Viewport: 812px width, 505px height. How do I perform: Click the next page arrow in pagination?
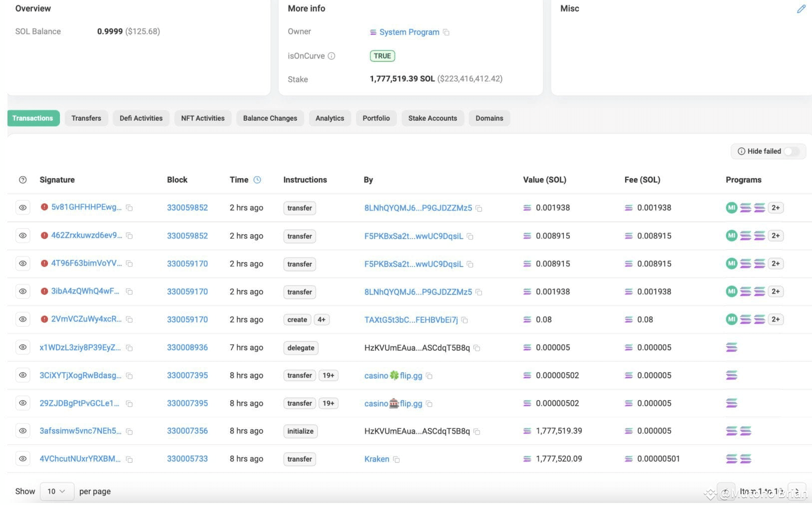tap(797, 492)
